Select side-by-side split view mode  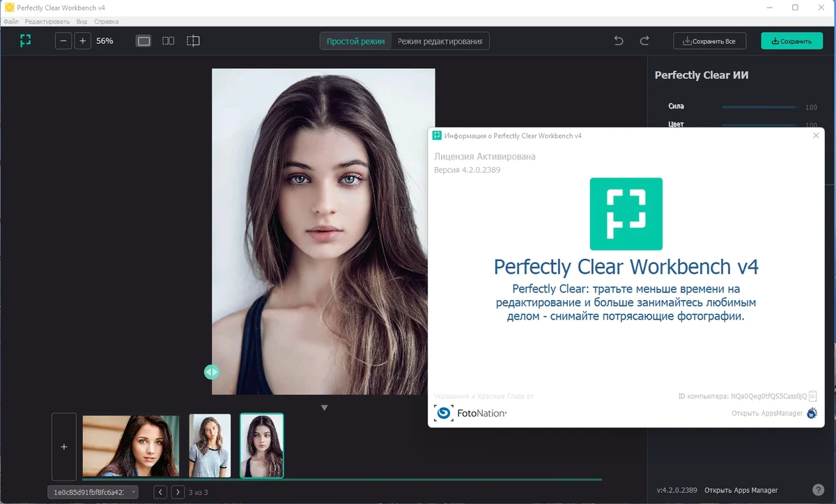tap(169, 41)
